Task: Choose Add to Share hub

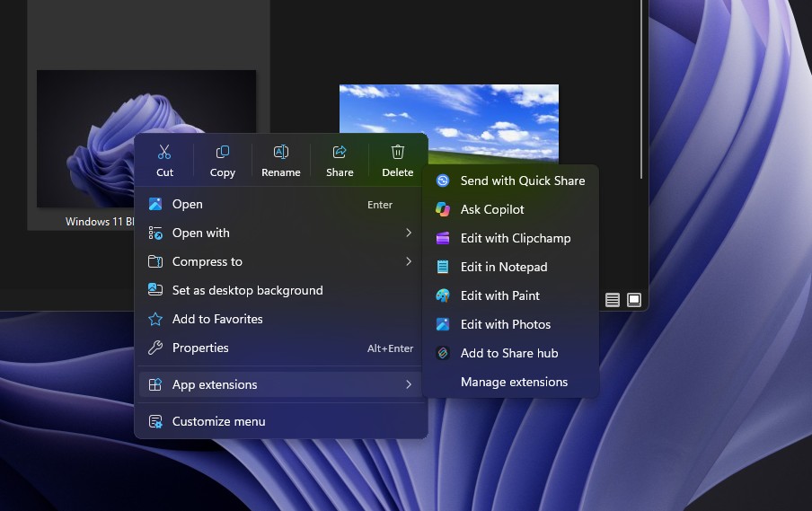Action: [x=510, y=353]
